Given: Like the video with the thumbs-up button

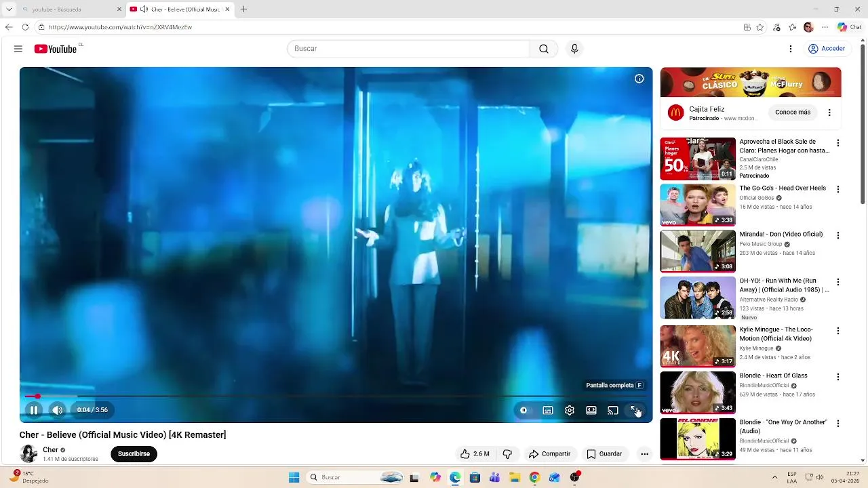Looking at the screenshot, I should click(x=475, y=454).
